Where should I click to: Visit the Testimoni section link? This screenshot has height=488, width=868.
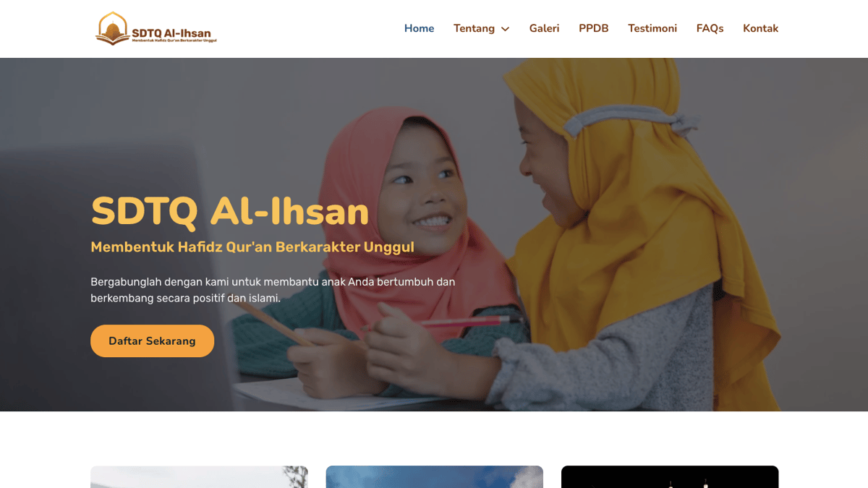coord(652,28)
